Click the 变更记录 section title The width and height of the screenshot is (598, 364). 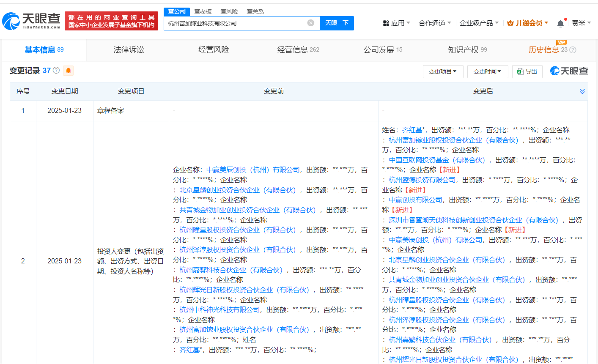click(25, 71)
